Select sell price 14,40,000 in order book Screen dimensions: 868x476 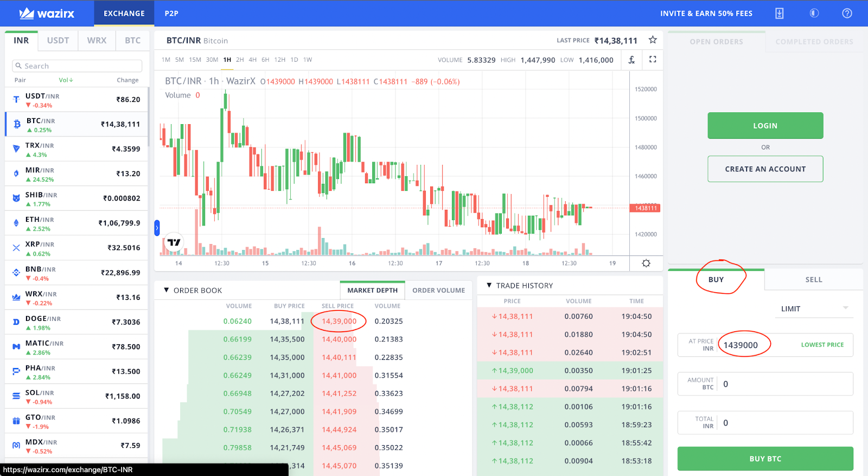339,339
